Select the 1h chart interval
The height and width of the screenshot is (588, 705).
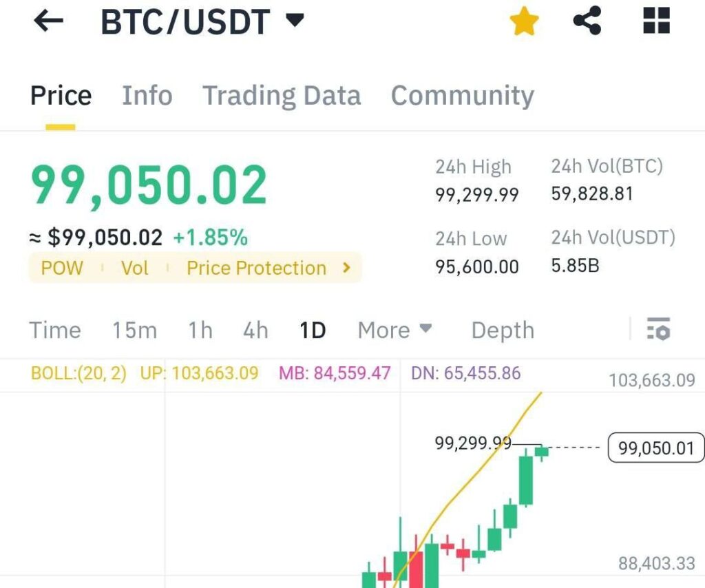200,330
